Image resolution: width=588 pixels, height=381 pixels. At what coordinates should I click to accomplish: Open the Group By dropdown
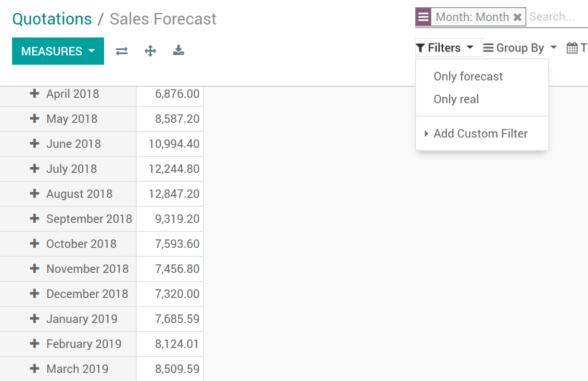[x=520, y=48]
